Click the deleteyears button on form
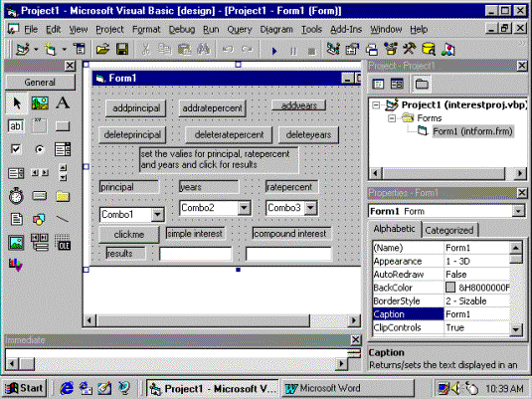The width and height of the screenshot is (532, 399). point(308,134)
